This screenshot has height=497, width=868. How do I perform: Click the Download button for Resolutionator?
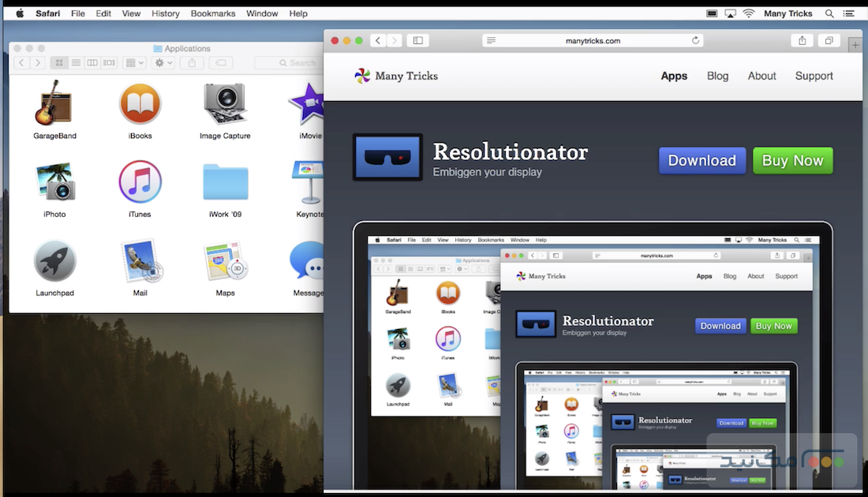(x=702, y=160)
